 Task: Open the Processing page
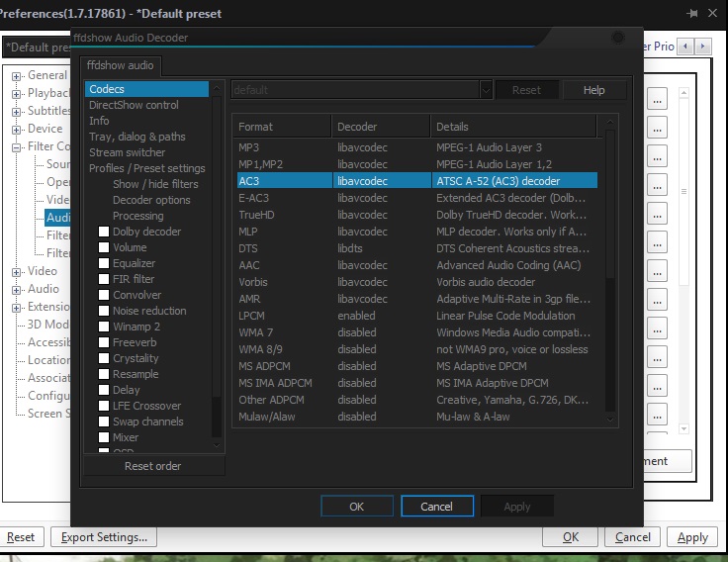click(138, 216)
